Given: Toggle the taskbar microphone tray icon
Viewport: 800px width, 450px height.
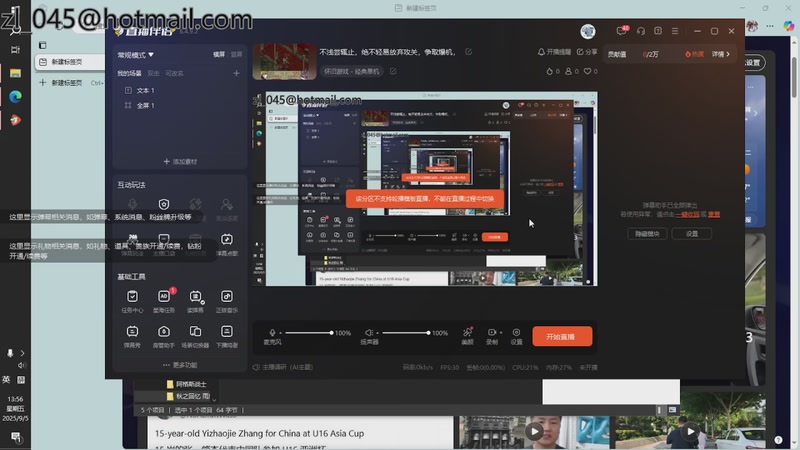Looking at the screenshot, I should click(x=10, y=353).
